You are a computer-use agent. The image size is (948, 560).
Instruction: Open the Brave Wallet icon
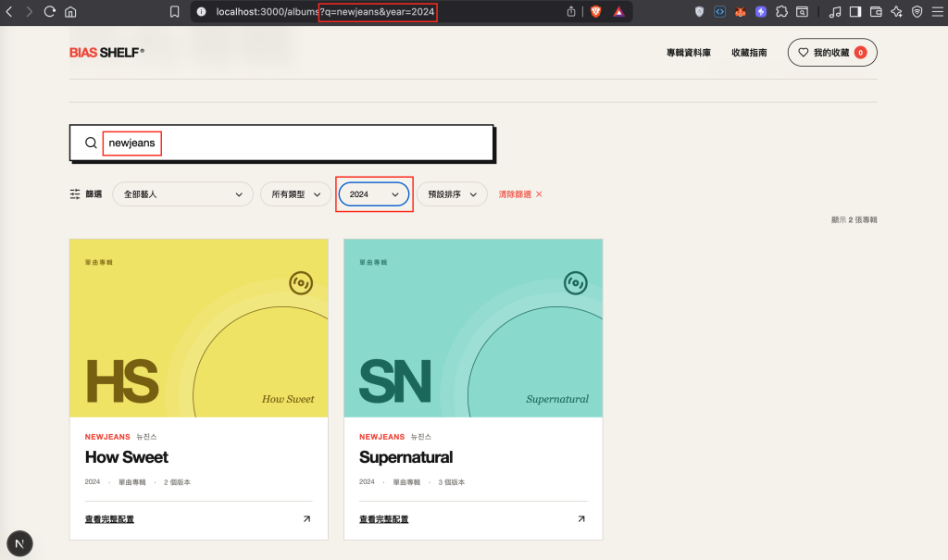click(x=876, y=11)
